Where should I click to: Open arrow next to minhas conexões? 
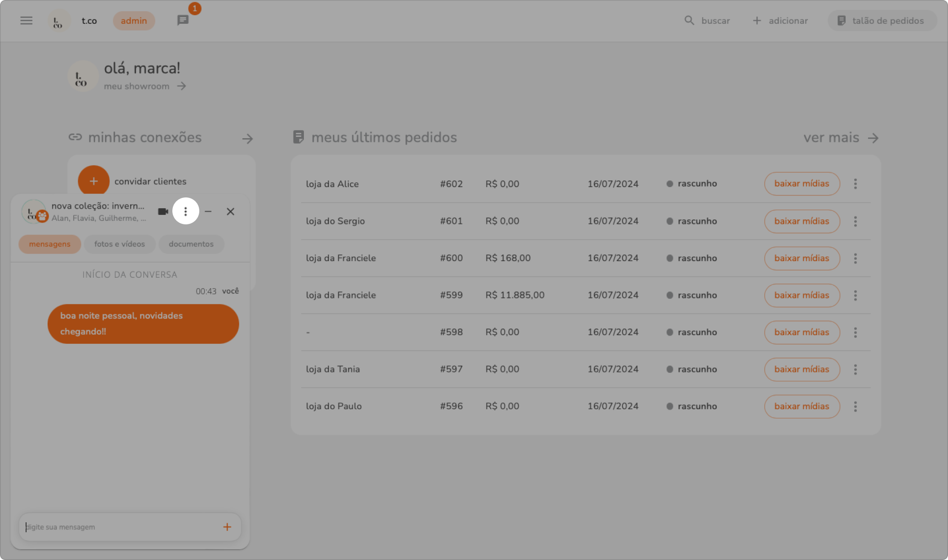point(247,139)
